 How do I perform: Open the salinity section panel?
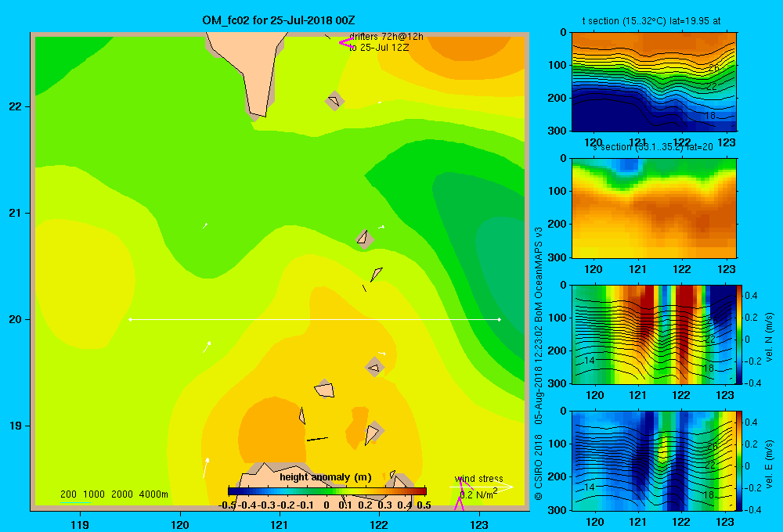click(654, 208)
